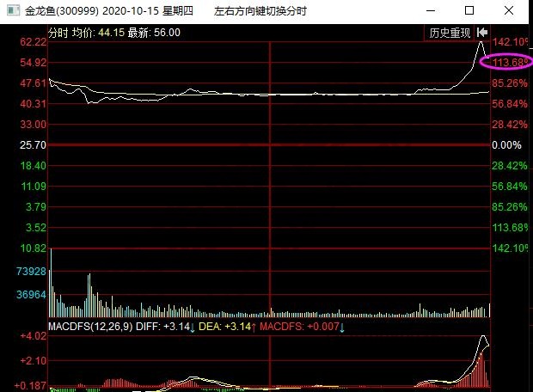The height and width of the screenshot is (392, 533).
Task: Click the 73928 volume axis label
Action: tap(31, 272)
